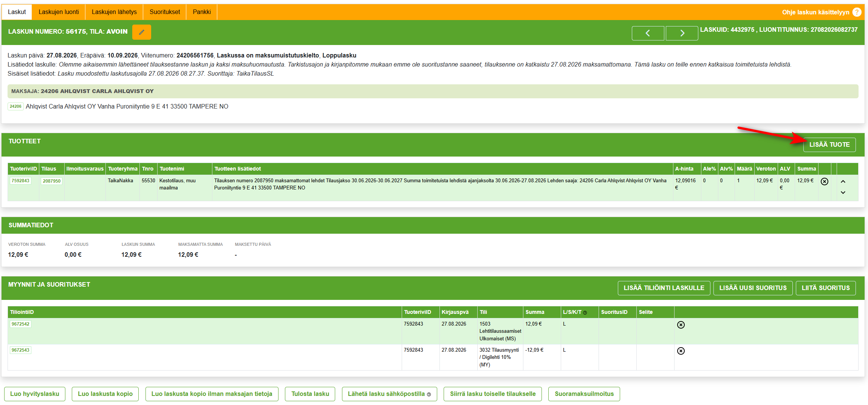Viewport: 868px width, 405px height.
Task: Open help question mark icon for invoice handling
Action: 857,12
